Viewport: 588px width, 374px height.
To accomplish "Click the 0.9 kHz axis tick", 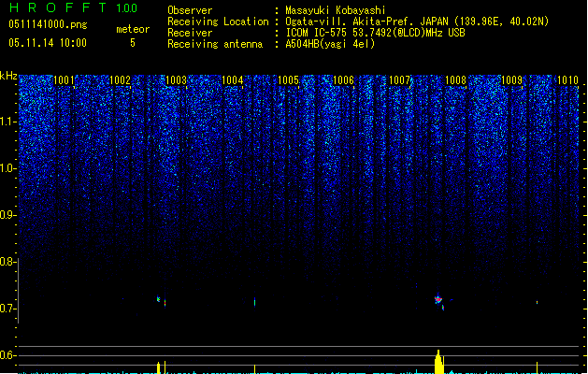I will click(x=8, y=215).
